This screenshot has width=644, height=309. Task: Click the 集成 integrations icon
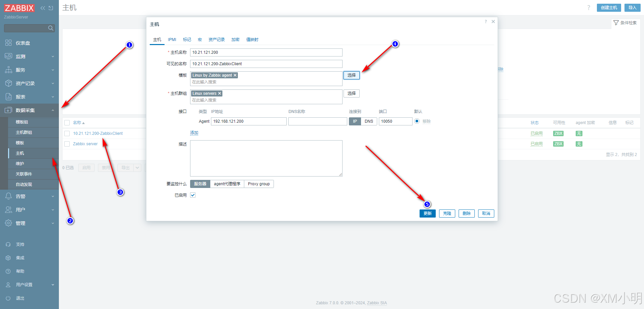pyautogui.click(x=8, y=258)
